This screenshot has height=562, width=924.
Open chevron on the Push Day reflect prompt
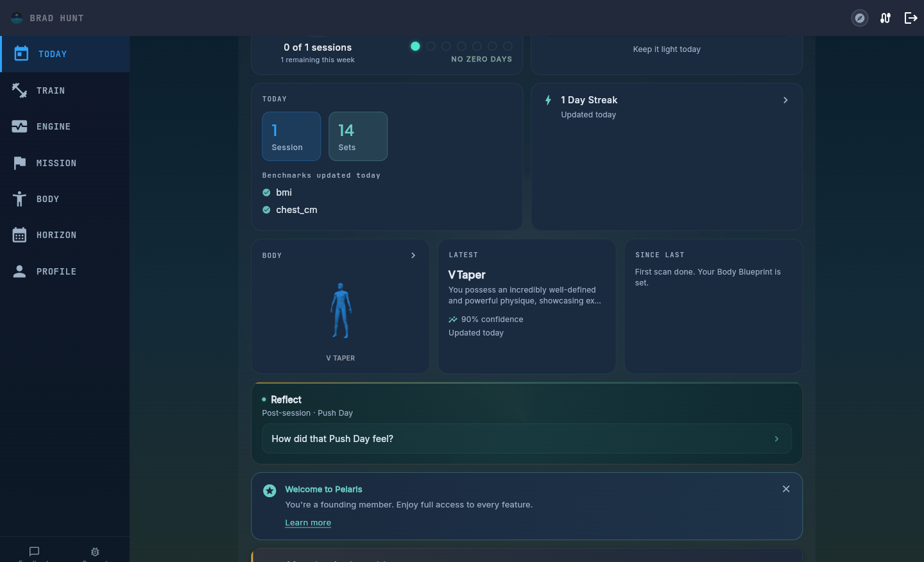(776, 439)
